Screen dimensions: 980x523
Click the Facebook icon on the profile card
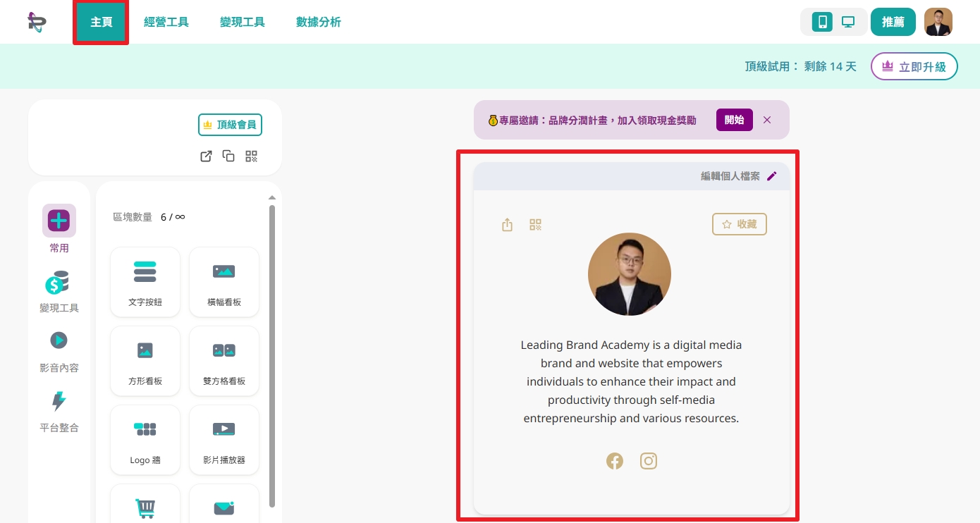(615, 461)
